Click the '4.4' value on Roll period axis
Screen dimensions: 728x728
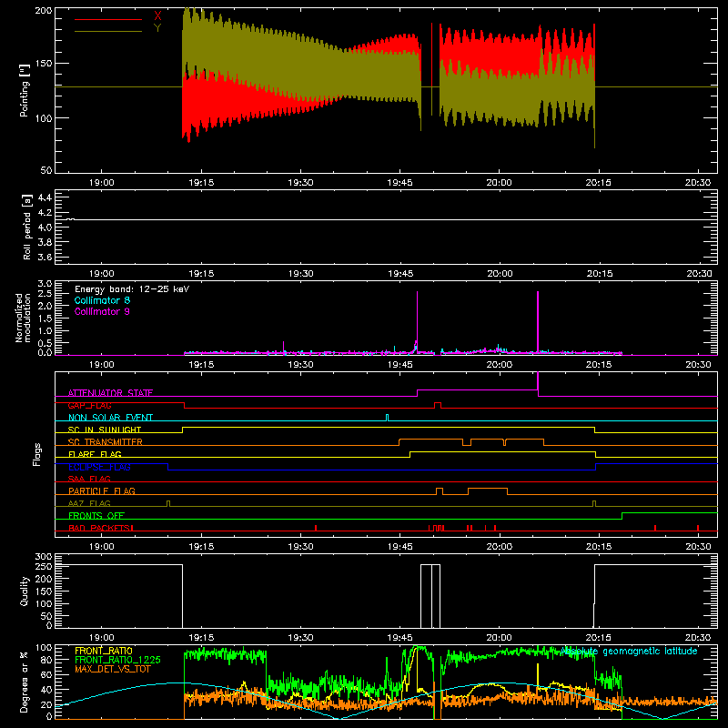[x=45, y=197]
